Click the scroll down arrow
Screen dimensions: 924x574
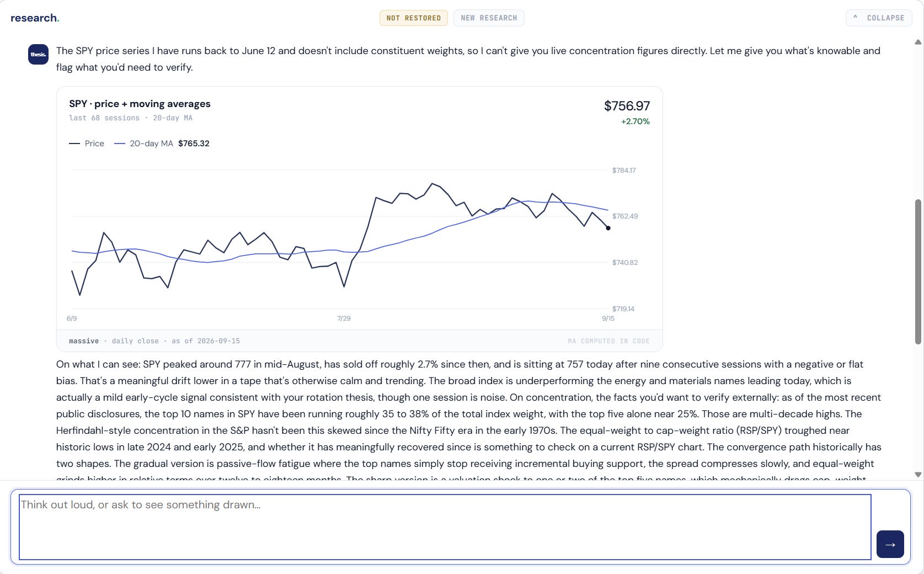pyautogui.click(x=918, y=474)
